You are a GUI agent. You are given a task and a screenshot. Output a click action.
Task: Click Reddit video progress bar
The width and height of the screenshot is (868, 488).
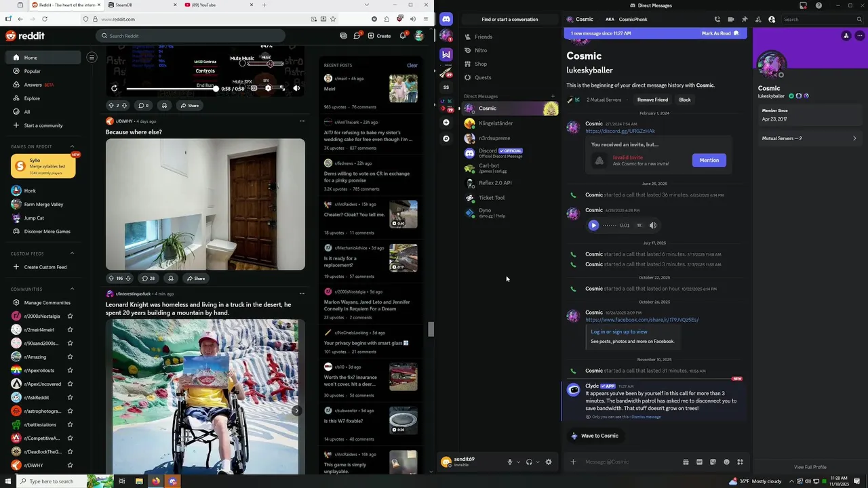point(172,89)
